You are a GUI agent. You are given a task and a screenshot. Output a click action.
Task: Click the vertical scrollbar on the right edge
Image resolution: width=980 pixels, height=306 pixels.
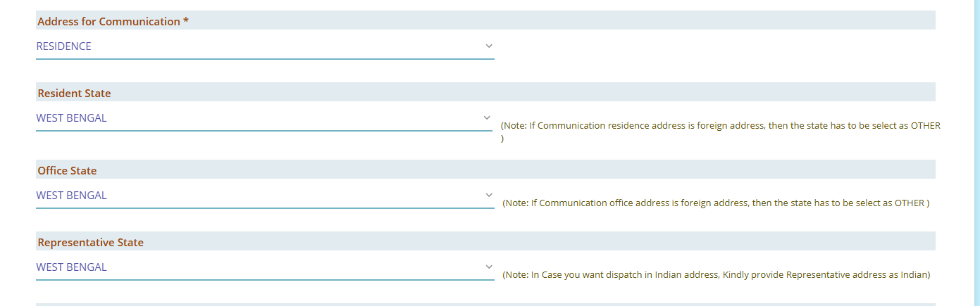coord(976,141)
